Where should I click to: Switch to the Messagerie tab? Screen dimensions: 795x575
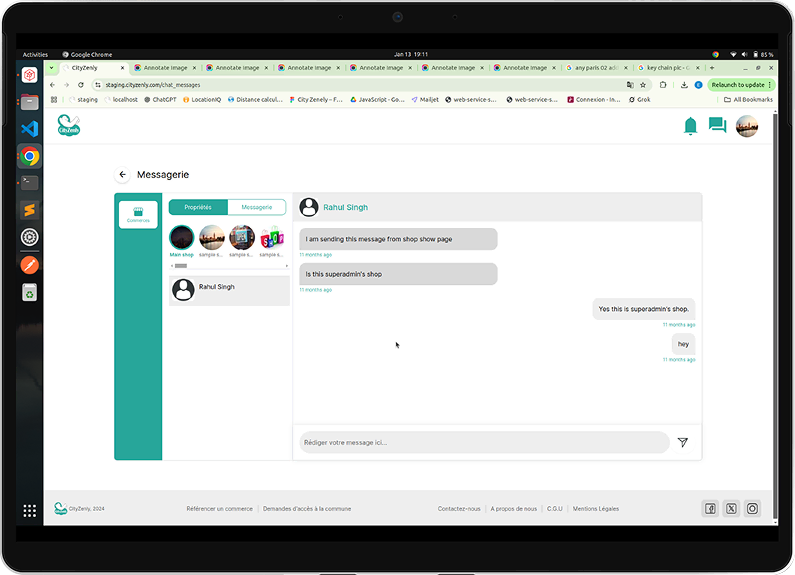[x=257, y=207]
